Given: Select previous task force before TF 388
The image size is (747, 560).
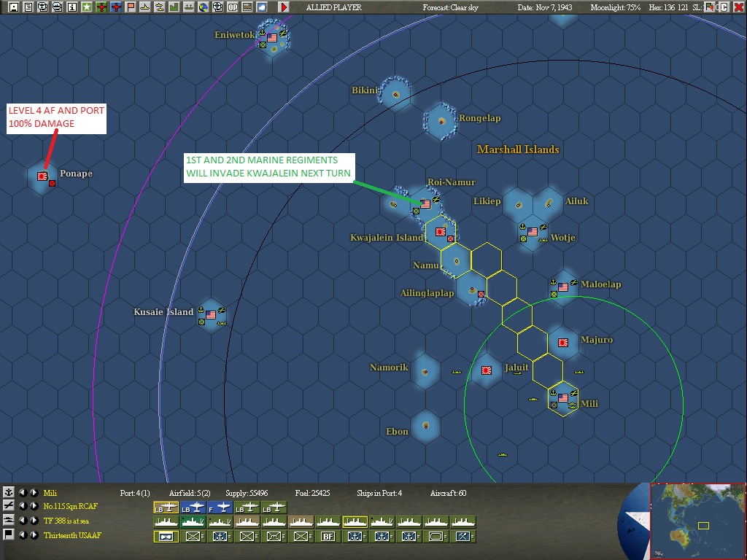Looking at the screenshot, I should tap(23, 521).
